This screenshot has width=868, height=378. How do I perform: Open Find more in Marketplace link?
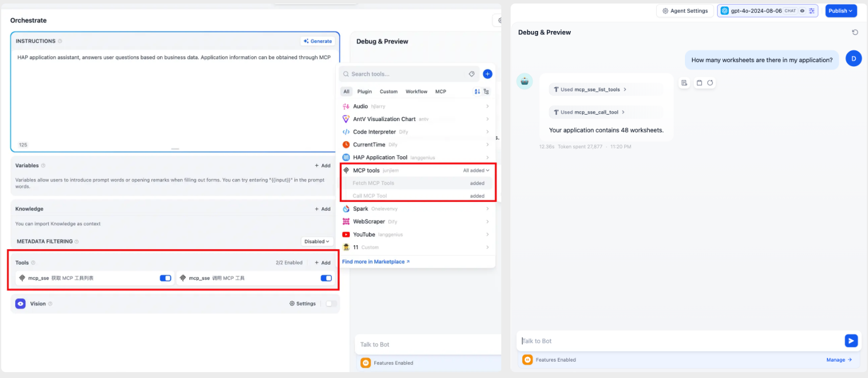point(376,262)
